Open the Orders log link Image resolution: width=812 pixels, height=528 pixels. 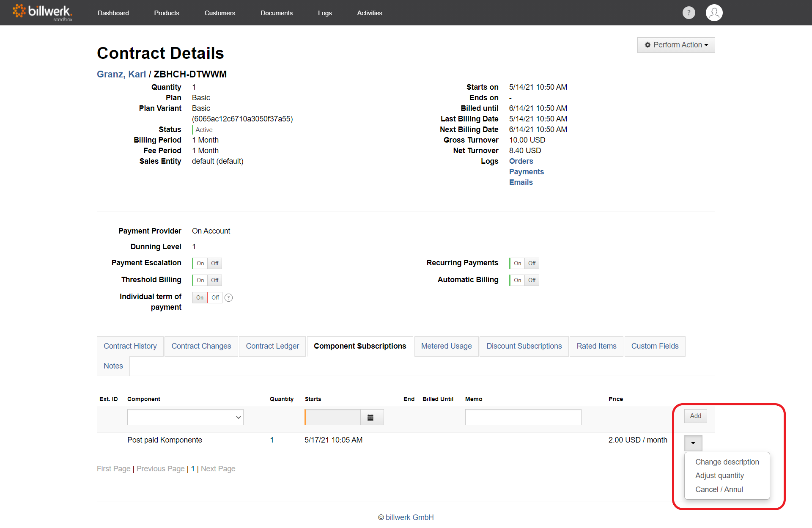pos(521,161)
